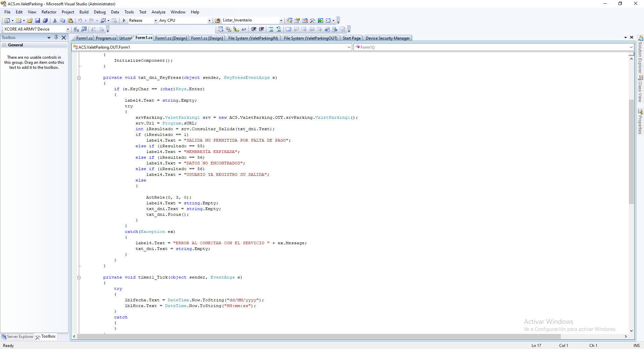This screenshot has width=644, height=349.
Task: Expand the XCORE A8 ARMV7 Device dropdown
Action: 68,29
